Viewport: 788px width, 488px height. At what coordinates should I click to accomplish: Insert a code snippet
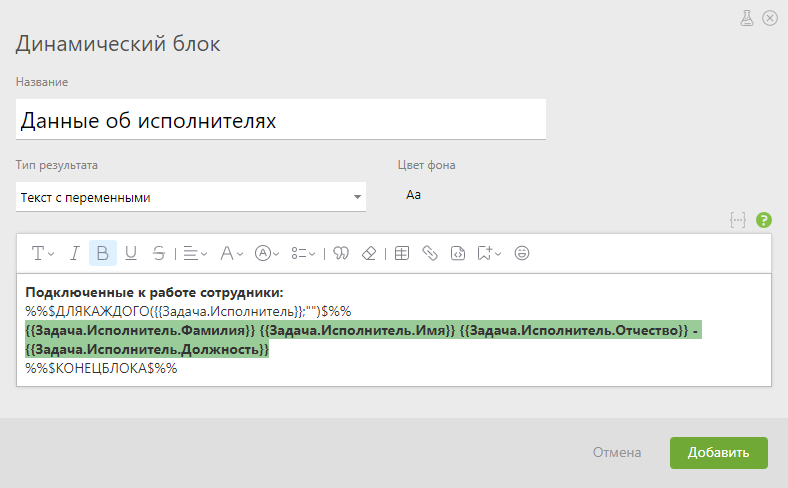458,253
